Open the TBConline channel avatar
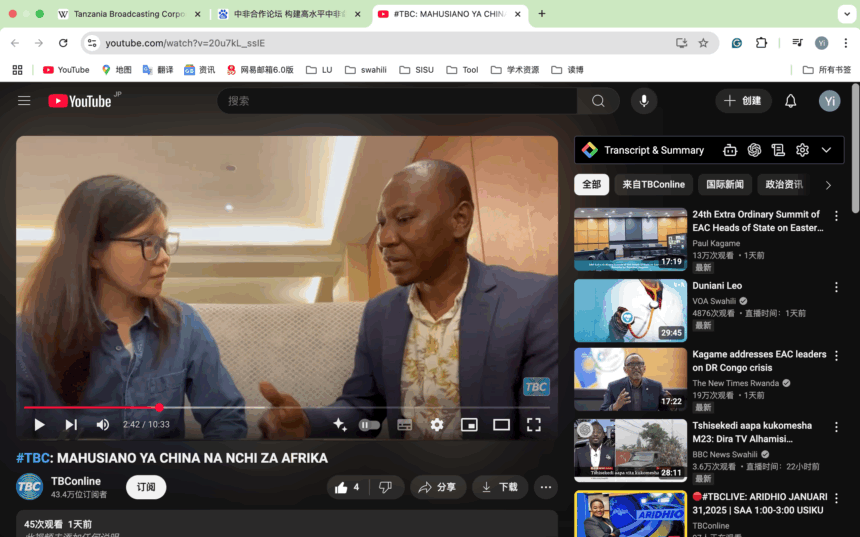Viewport: 860px width, 537px height. (x=29, y=487)
